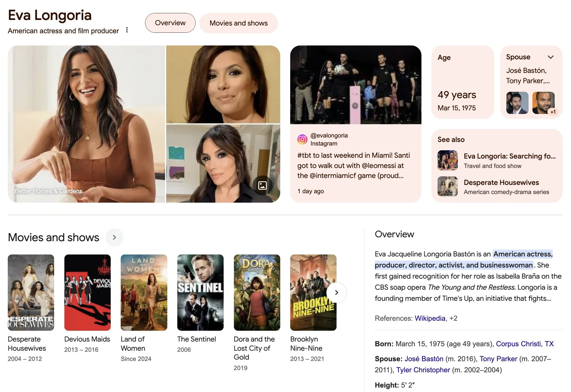Open the Better Homes & Gardens photo
The image size is (571, 392).
[x=86, y=124]
